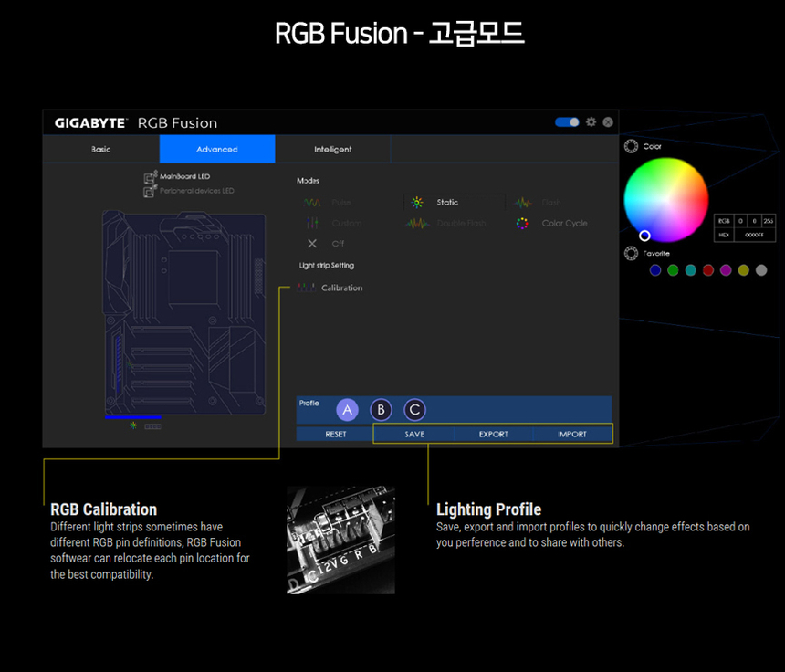Image resolution: width=785 pixels, height=672 pixels.
Task: Pick the Custom mode sliders icon
Action: click(312, 223)
